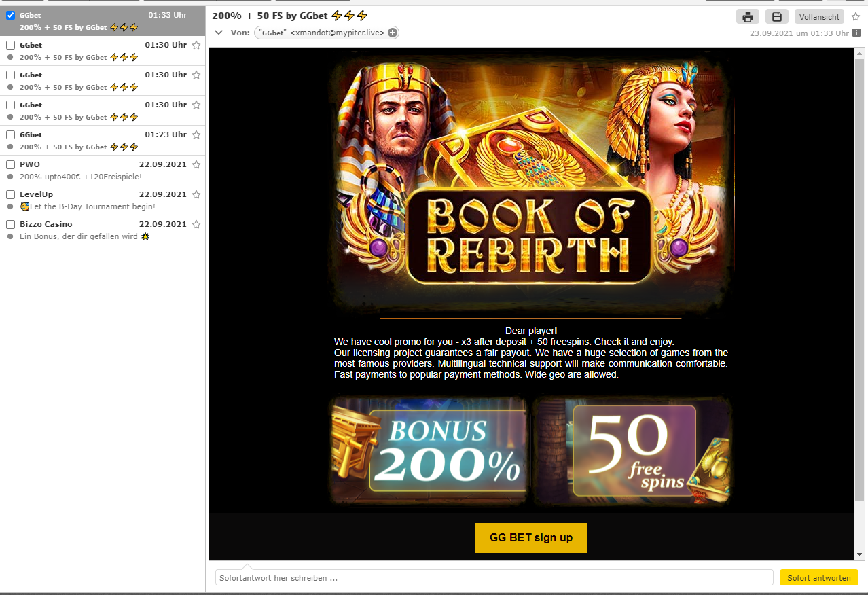Open the Vollansicht full view
Viewport: 868px width, 595px height.
[819, 17]
